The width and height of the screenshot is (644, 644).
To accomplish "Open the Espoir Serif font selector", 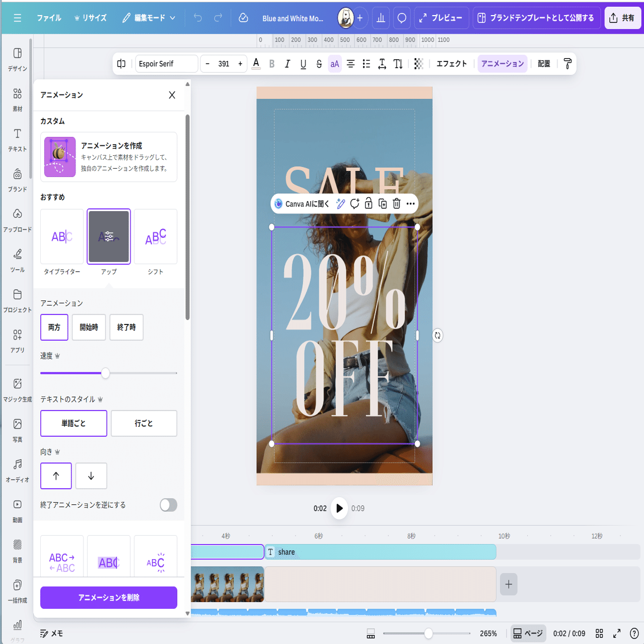I will (x=166, y=64).
